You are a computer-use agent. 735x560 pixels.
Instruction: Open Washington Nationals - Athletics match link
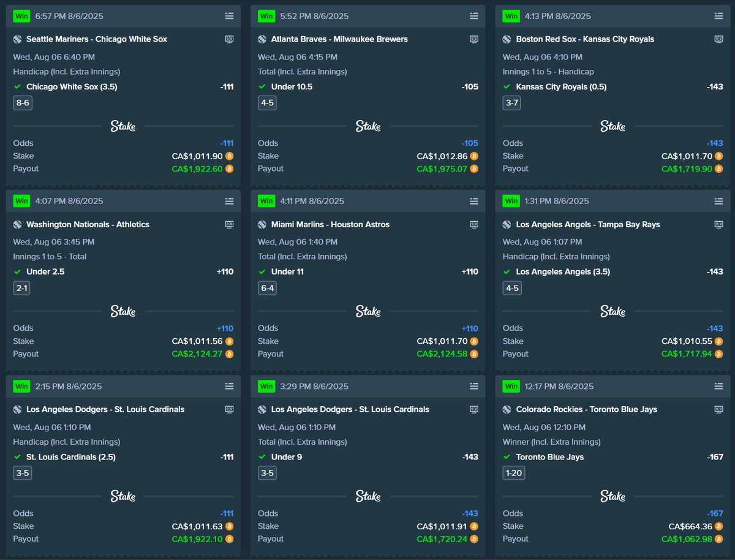tap(88, 224)
